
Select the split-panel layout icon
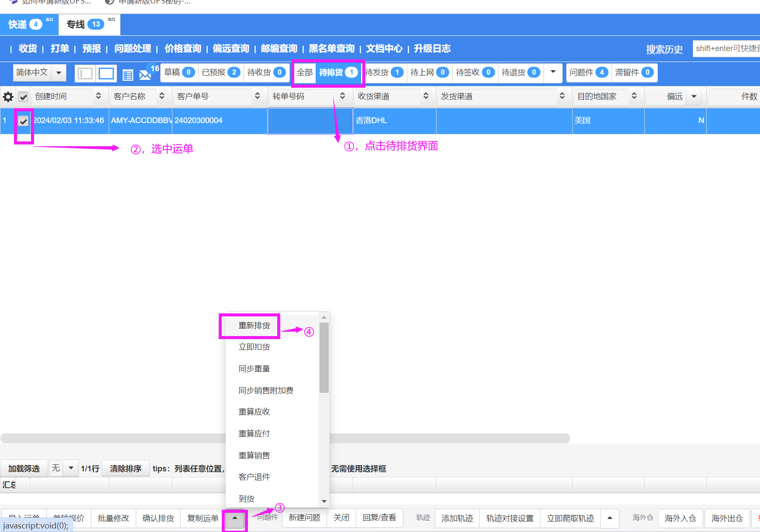(85, 73)
